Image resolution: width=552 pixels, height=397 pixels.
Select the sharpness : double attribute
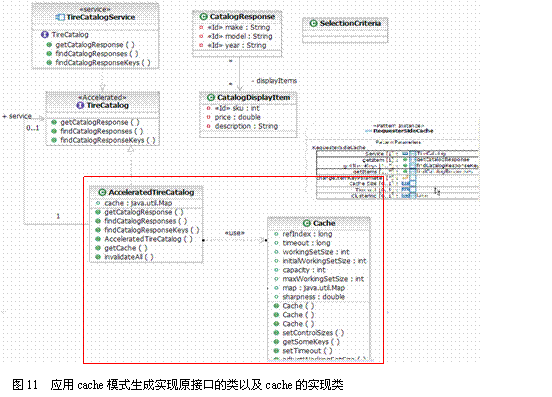coord(310,297)
